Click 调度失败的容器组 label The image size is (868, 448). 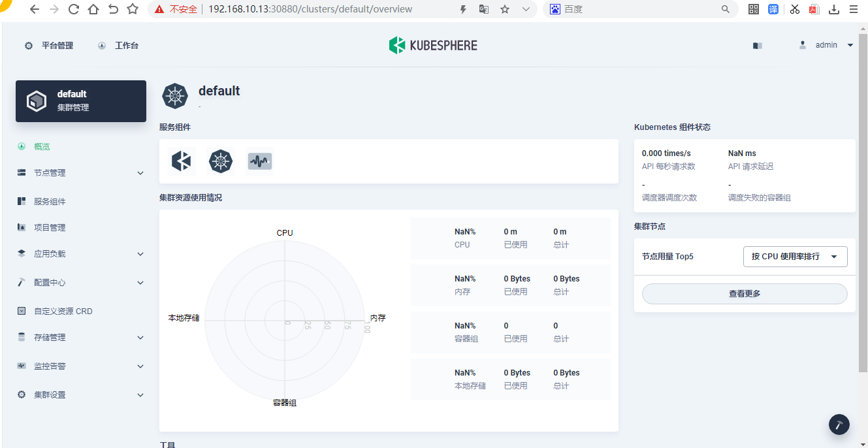pos(760,198)
